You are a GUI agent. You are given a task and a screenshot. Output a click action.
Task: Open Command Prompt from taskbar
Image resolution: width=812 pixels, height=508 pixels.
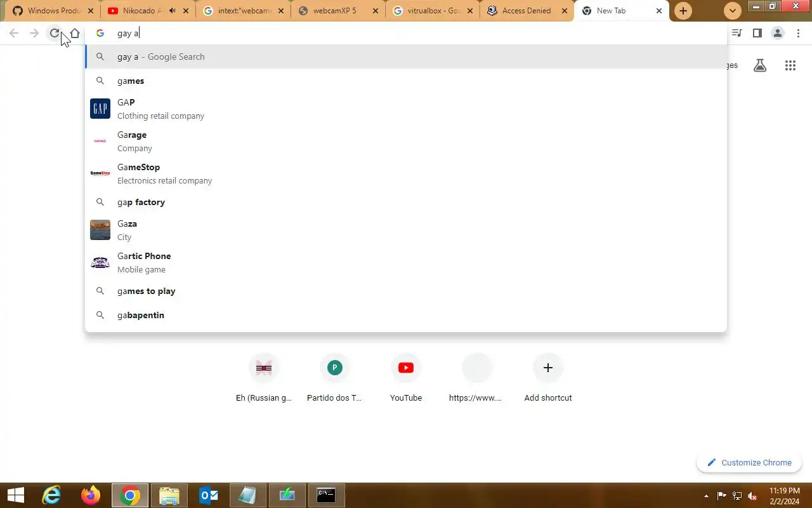coord(326,495)
